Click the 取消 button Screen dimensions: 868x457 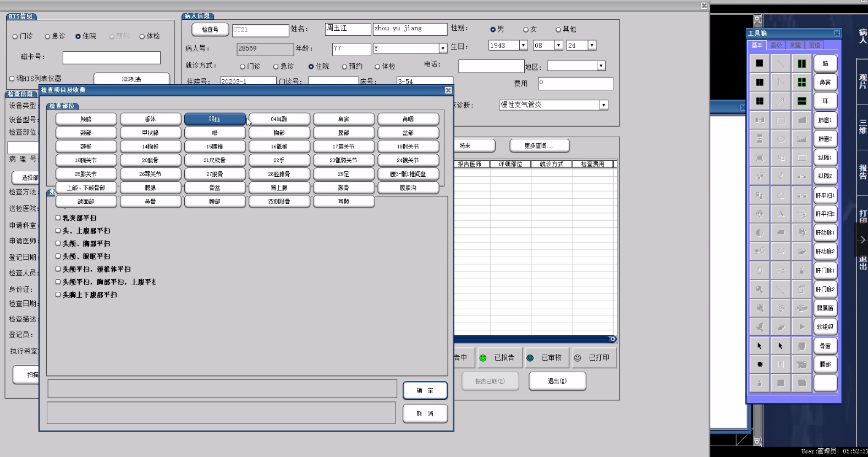point(425,414)
